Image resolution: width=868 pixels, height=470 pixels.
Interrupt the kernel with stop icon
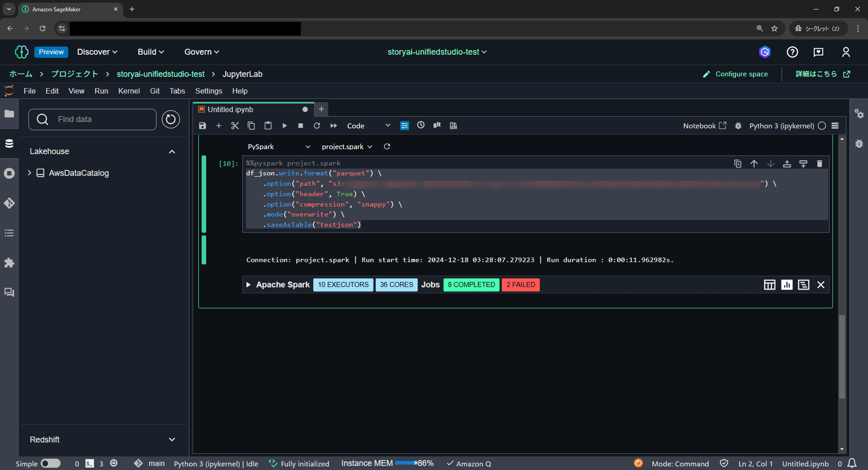(x=301, y=126)
